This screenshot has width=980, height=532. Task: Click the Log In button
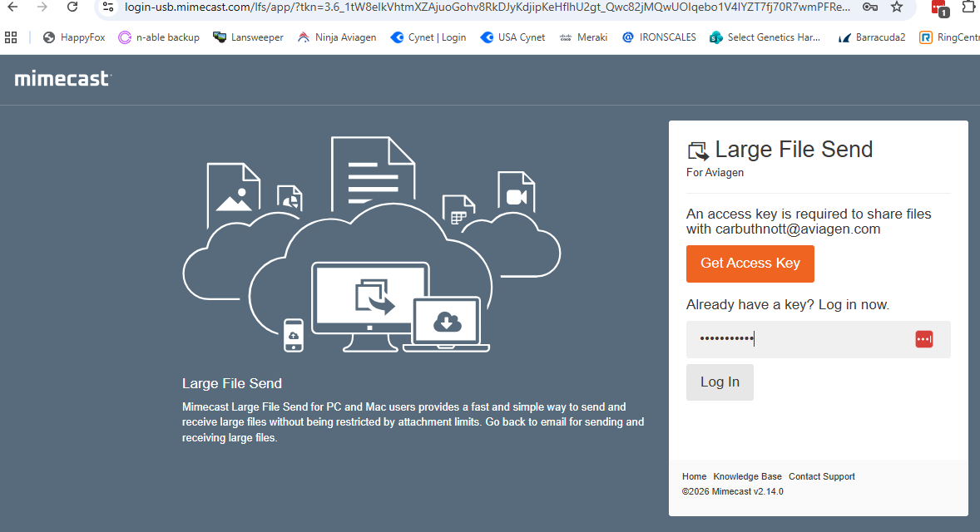(x=720, y=382)
